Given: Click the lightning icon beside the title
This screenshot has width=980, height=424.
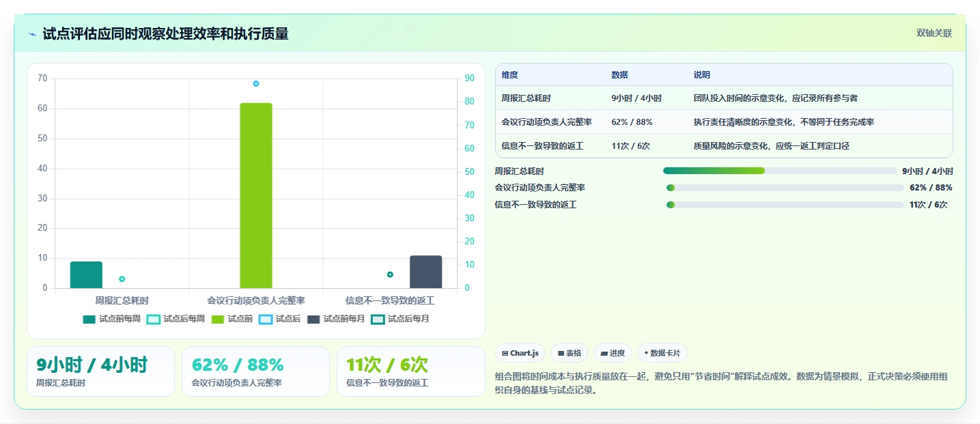Looking at the screenshot, I should (33, 34).
